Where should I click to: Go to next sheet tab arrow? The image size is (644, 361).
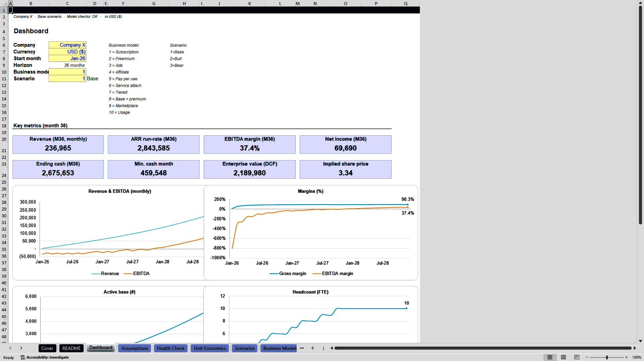click(x=21, y=348)
